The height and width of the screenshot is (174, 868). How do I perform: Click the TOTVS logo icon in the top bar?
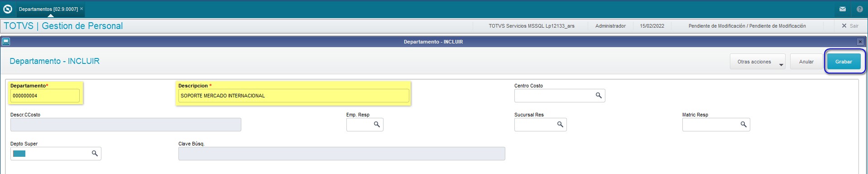click(7, 9)
